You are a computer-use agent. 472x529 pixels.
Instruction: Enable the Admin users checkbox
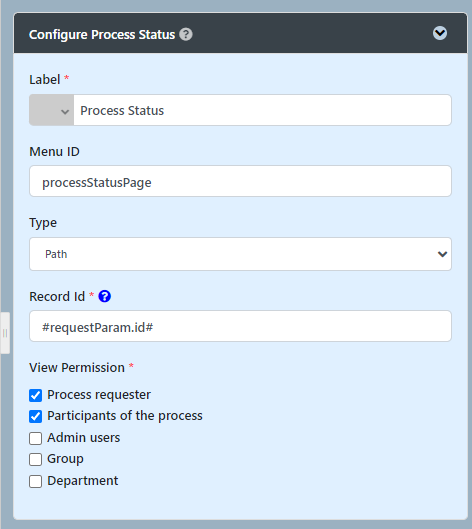click(35, 438)
